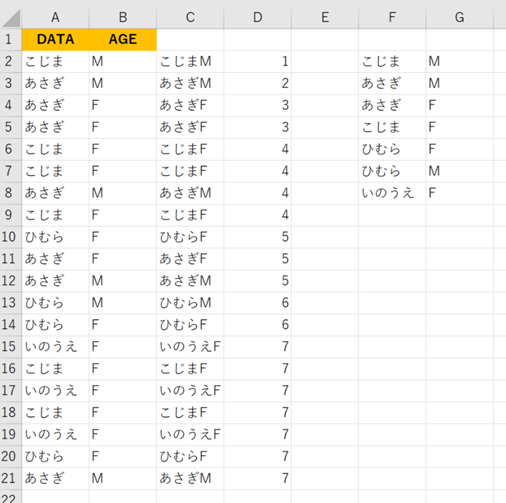Click the select-all corner triangle
The image size is (506, 503).
11,18
